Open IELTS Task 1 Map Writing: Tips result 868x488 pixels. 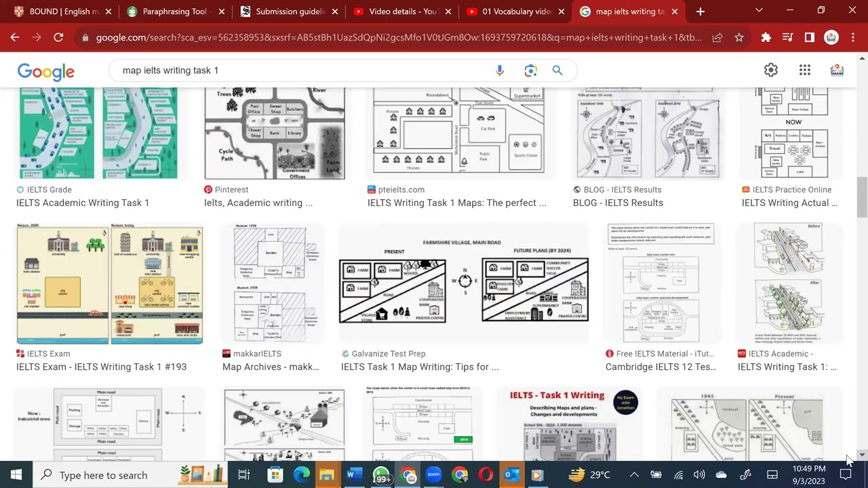[420, 367]
